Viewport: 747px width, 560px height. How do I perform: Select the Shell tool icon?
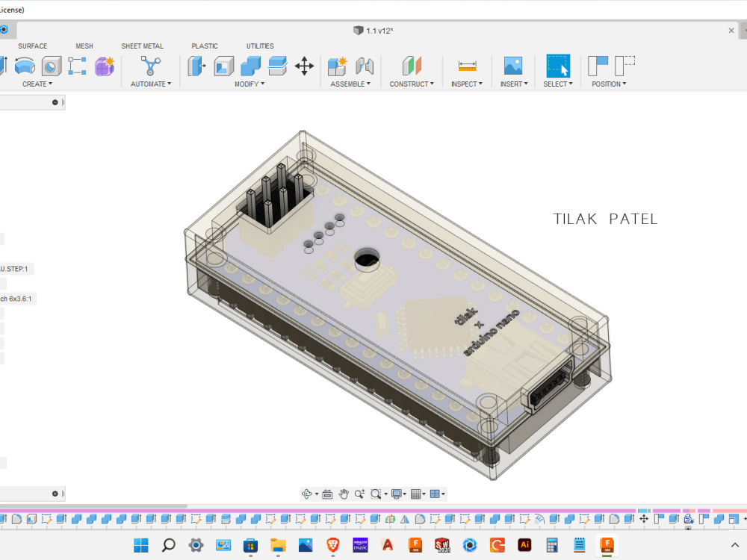click(x=224, y=66)
